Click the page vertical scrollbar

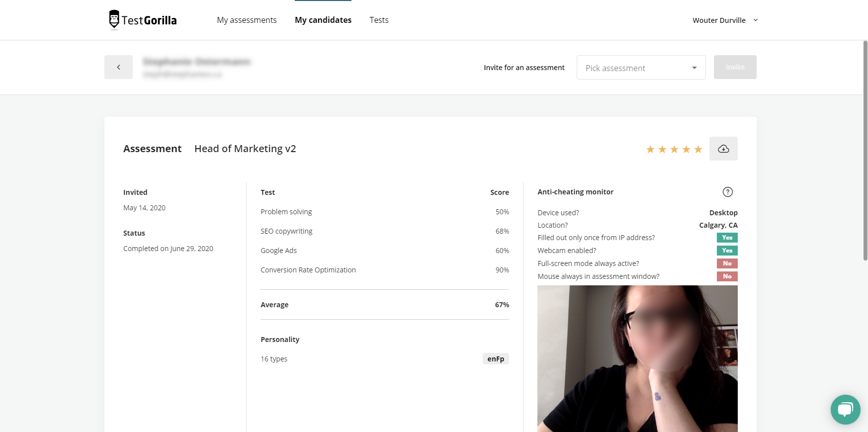pos(865,149)
